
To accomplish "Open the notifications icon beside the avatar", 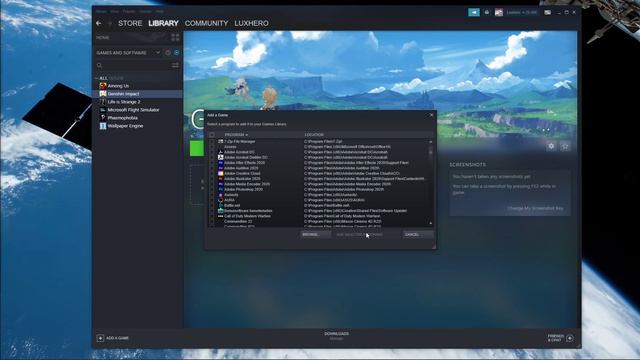I will [487, 12].
